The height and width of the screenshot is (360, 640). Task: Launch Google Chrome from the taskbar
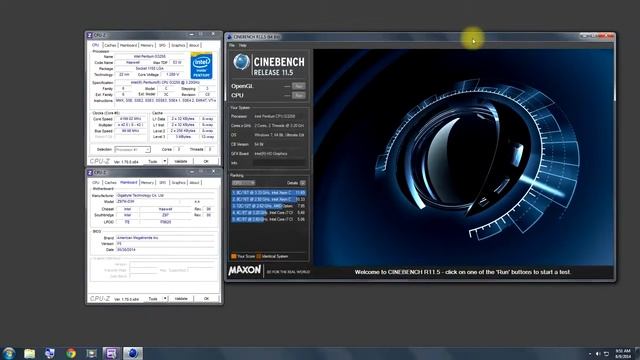(71, 353)
